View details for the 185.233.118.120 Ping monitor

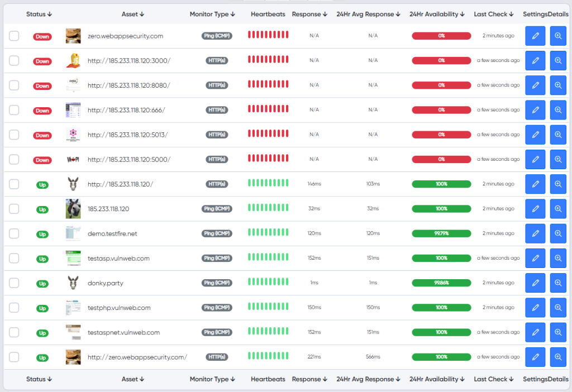558,209
